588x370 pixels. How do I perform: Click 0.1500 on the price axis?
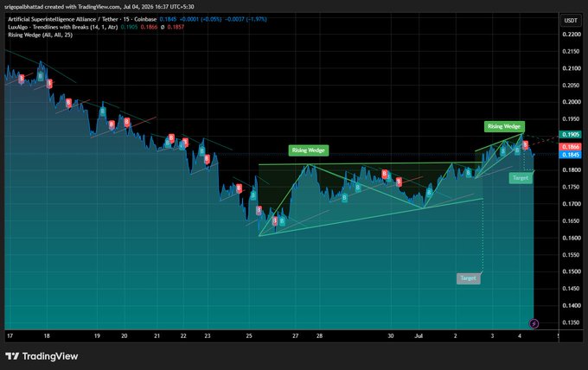pyautogui.click(x=571, y=271)
